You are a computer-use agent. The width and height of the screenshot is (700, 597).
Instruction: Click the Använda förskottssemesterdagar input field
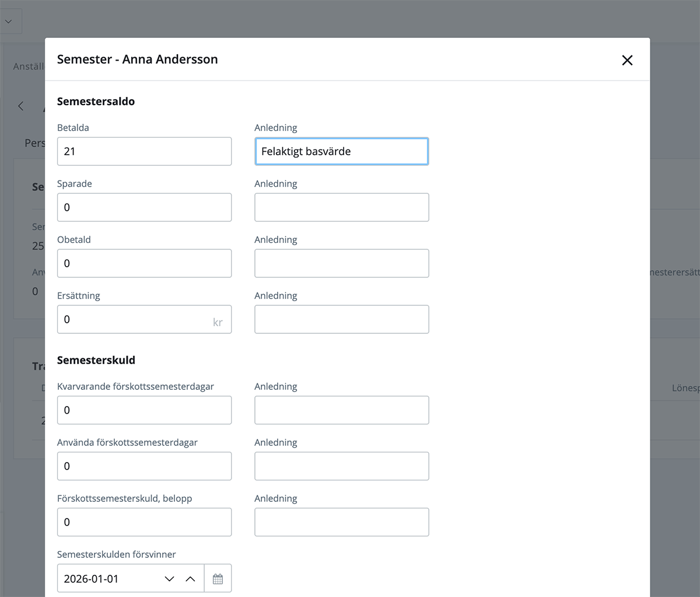coord(144,466)
